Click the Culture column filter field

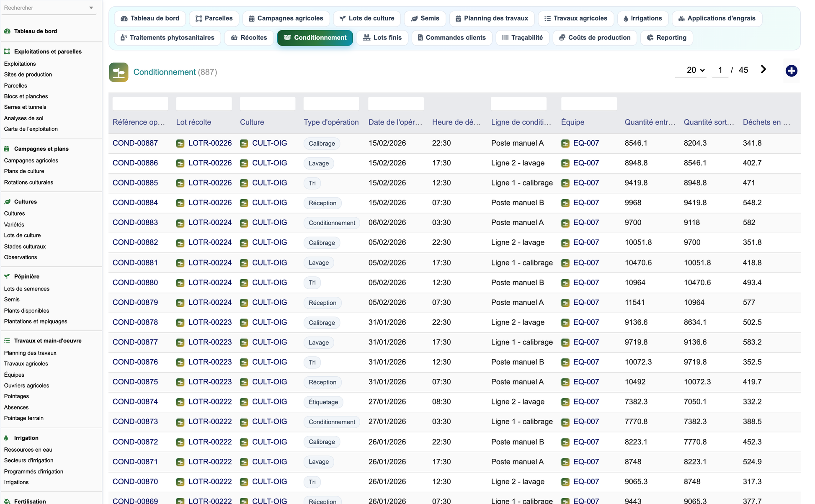(x=268, y=103)
